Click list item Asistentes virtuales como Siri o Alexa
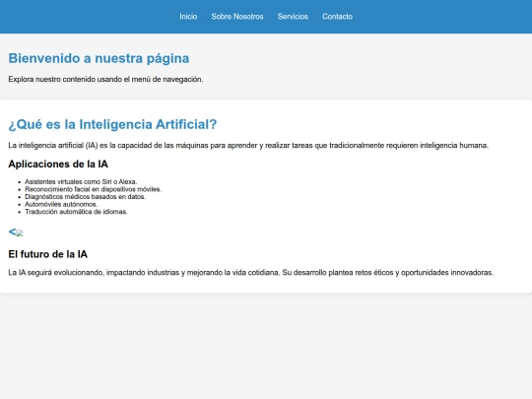Image resolution: width=532 pixels, height=399 pixels. 81,182
